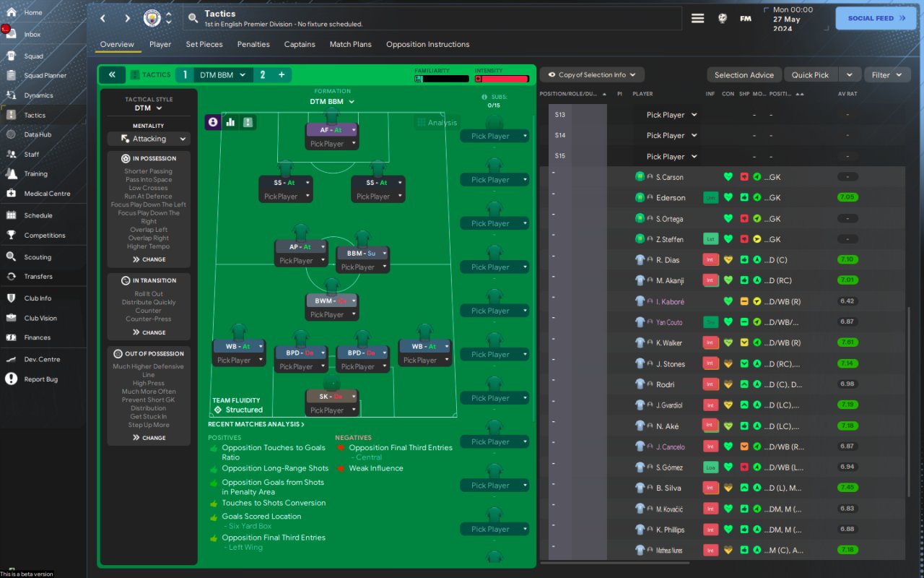Image resolution: width=924 pixels, height=578 pixels.
Task: Click Ederson's green goalkeeper kit icon
Action: pyautogui.click(x=640, y=197)
